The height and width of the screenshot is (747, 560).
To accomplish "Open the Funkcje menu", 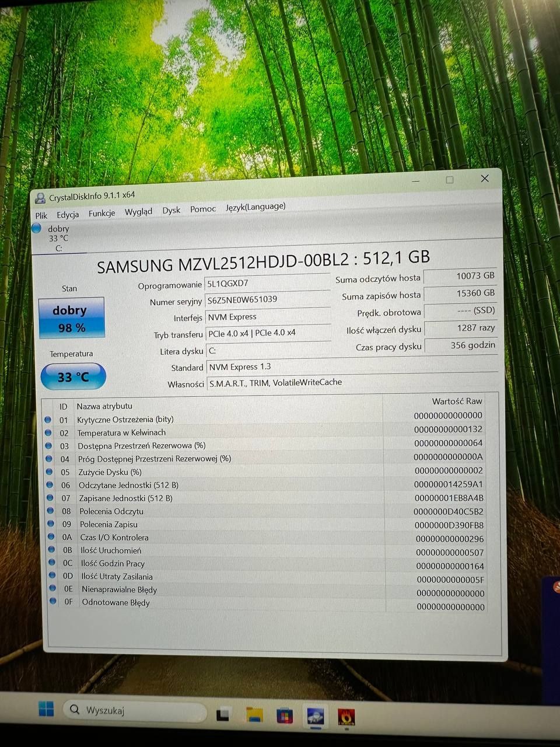I will 101,213.
